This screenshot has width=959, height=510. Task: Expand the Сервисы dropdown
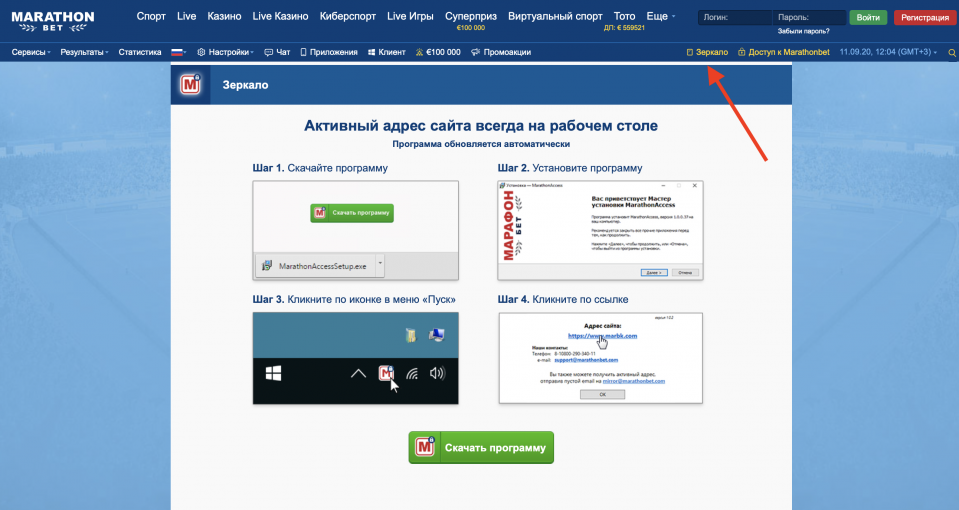[x=31, y=52]
